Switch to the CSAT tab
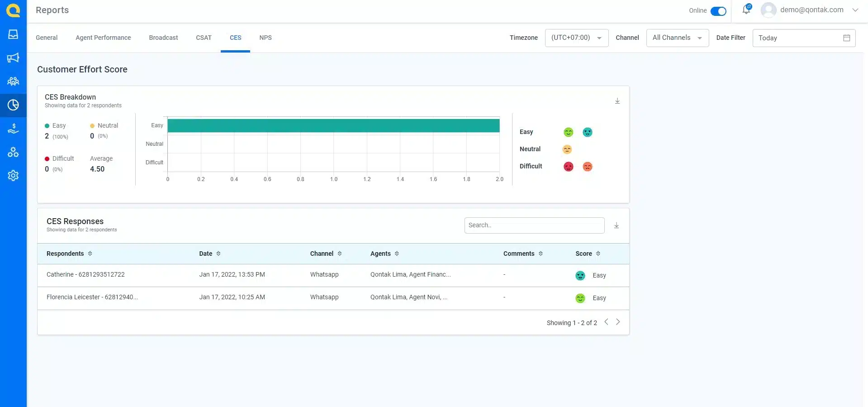868x407 pixels. click(204, 38)
